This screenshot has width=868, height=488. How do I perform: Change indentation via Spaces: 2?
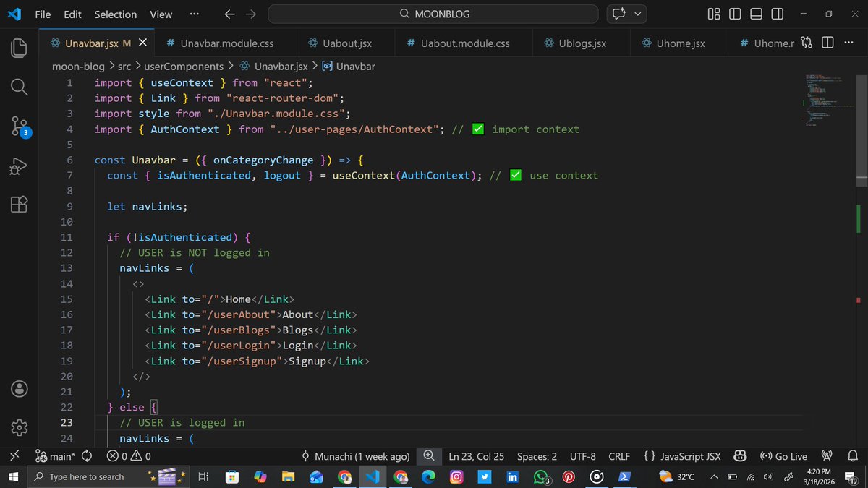tap(537, 456)
